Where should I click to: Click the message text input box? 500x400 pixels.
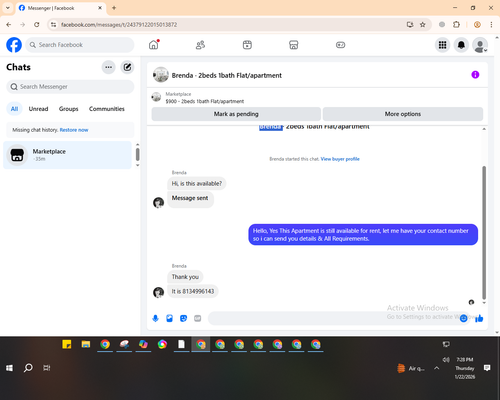coord(333,318)
